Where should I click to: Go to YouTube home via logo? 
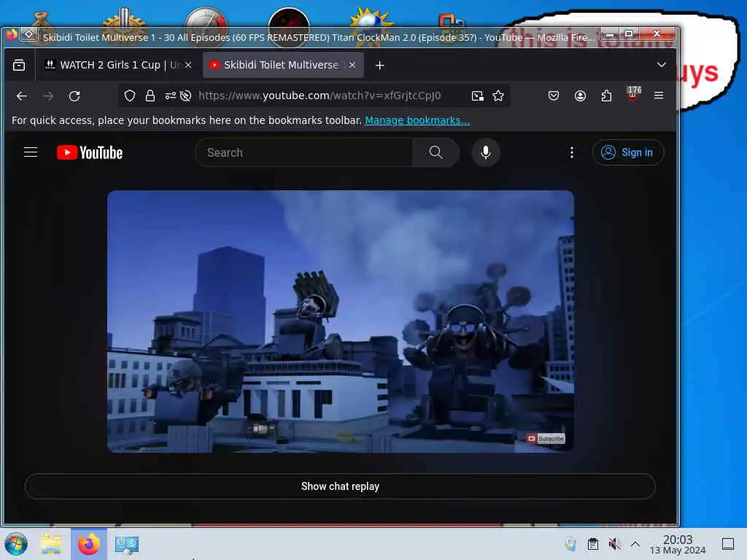pos(90,152)
